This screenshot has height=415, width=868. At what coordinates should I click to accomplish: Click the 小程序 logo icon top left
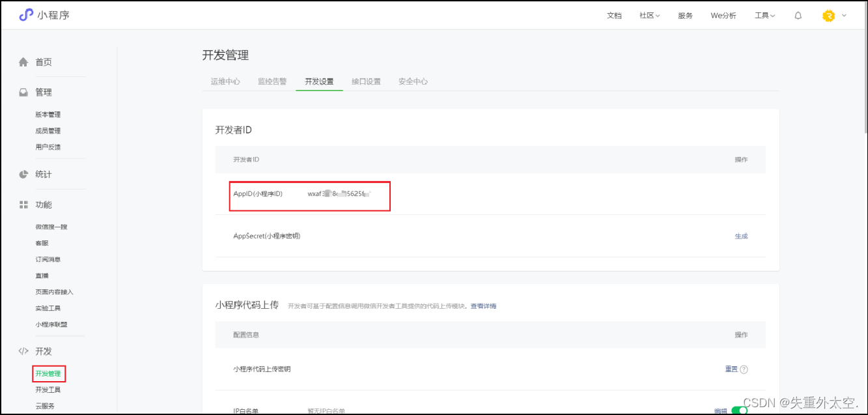(x=27, y=15)
